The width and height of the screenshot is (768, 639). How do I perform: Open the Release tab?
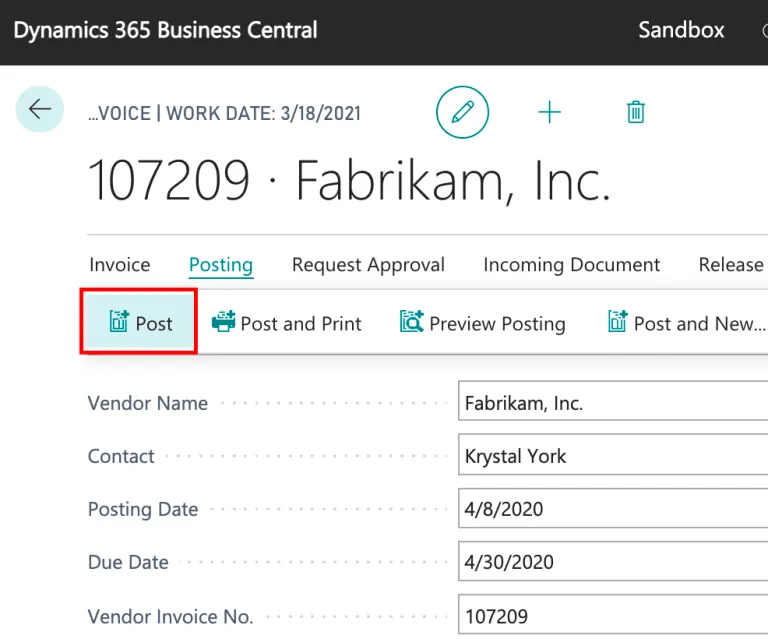click(x=731, y=265)
